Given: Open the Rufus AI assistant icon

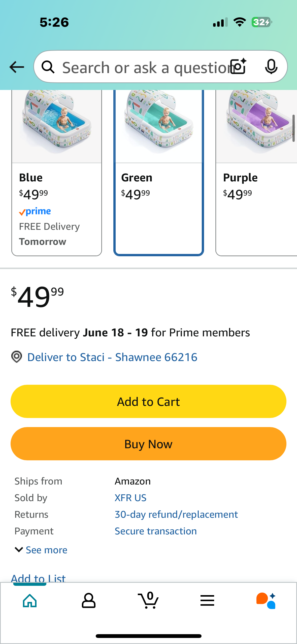Looking at the screenshot, I should click(266, 601).
